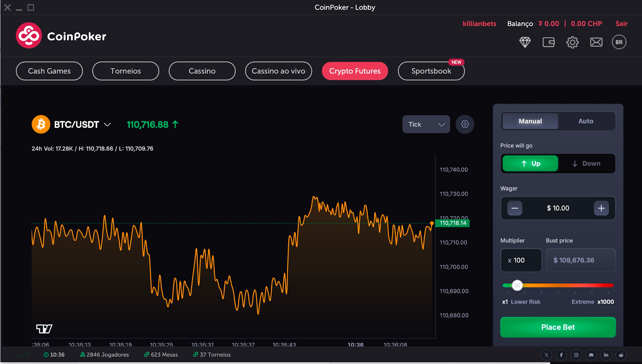Open Cassino tab

(x=202, y=71)
